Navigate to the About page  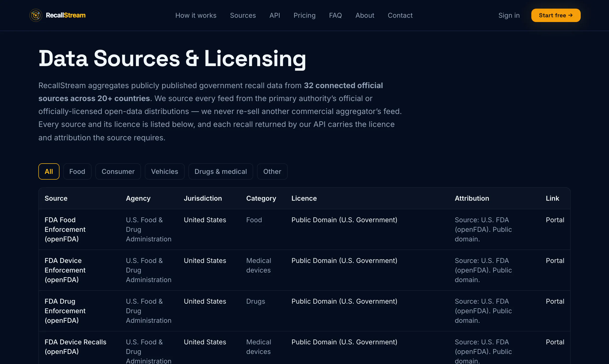(x=365, y=15)
